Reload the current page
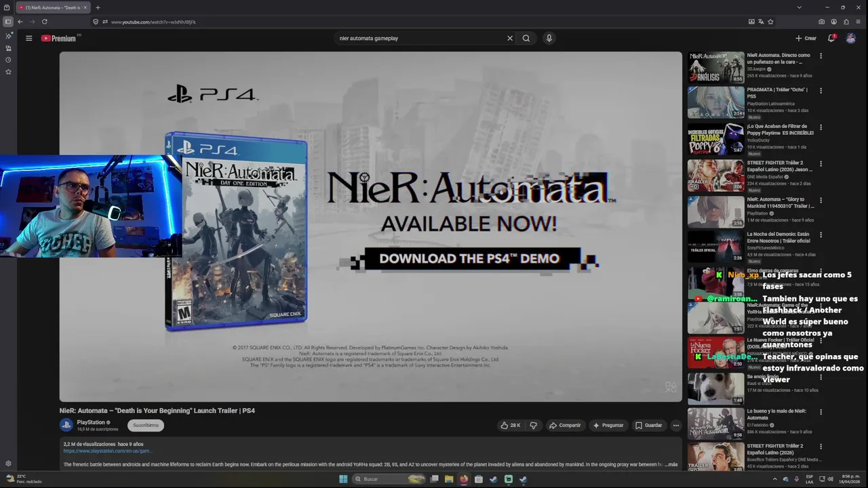 [x=45, y=22]
